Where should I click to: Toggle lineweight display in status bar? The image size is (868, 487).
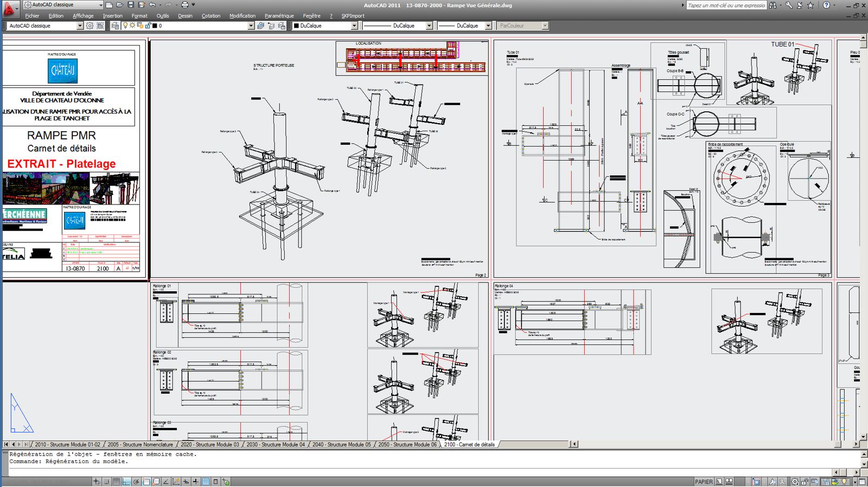coord(195,481)
